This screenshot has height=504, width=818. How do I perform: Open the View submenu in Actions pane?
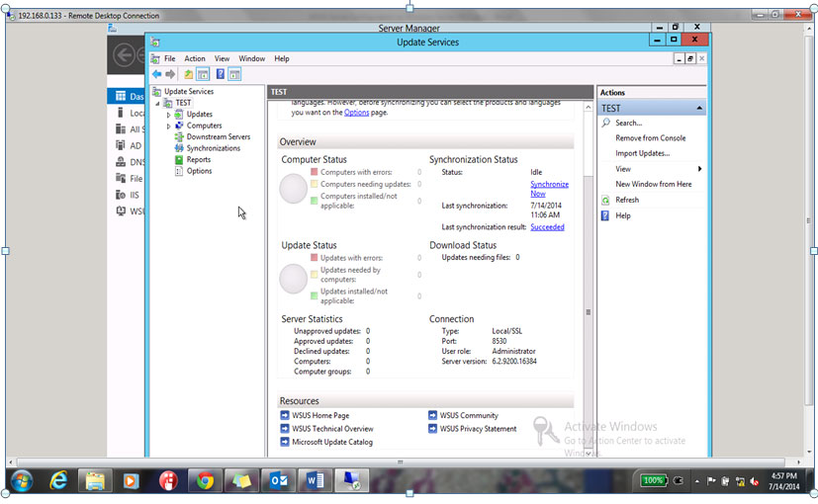[652, 169]
